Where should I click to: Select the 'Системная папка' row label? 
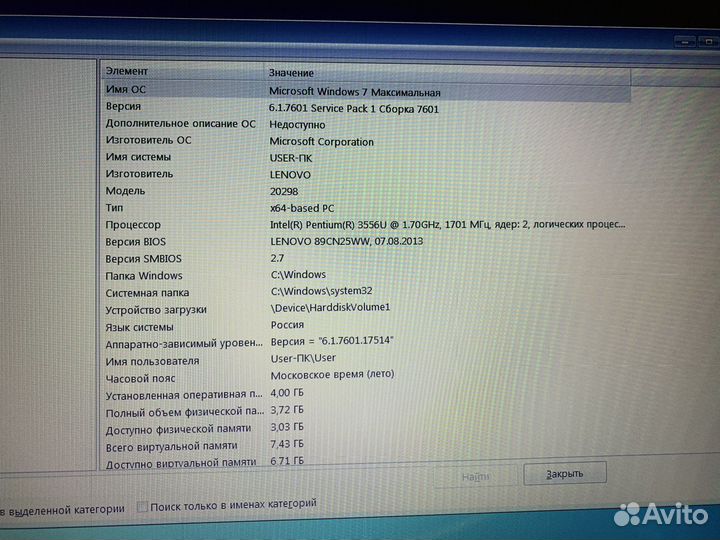click(147, 292)
